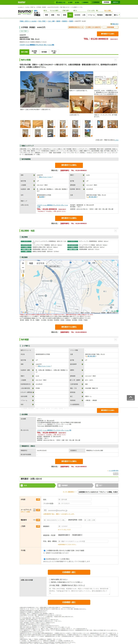The image size is (138, 644).
Task: Open the 暮らし menu dropdown
Action: (x=117, y=15)
